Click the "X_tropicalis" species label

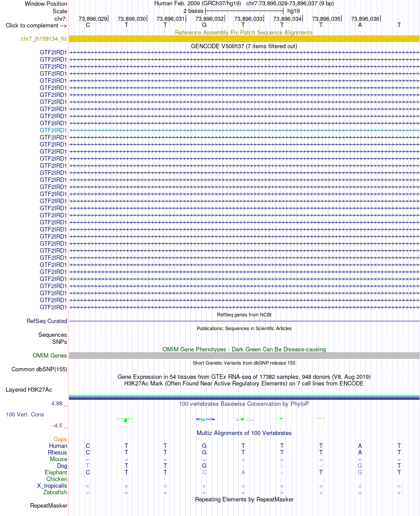coord(52,486)
